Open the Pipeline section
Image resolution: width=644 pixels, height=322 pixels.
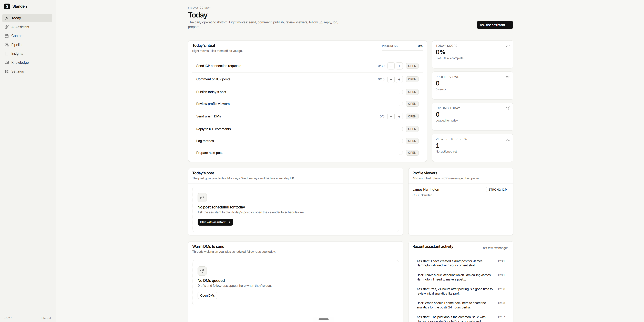point(27,45)
